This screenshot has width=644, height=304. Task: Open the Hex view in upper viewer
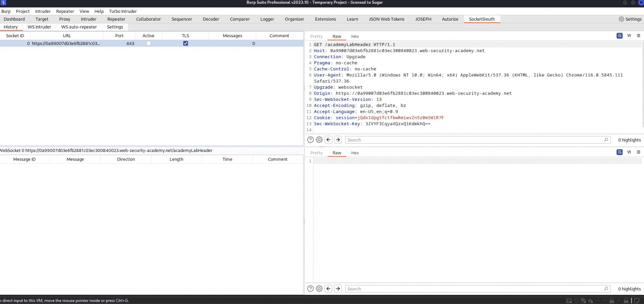[x=355, y=36]
